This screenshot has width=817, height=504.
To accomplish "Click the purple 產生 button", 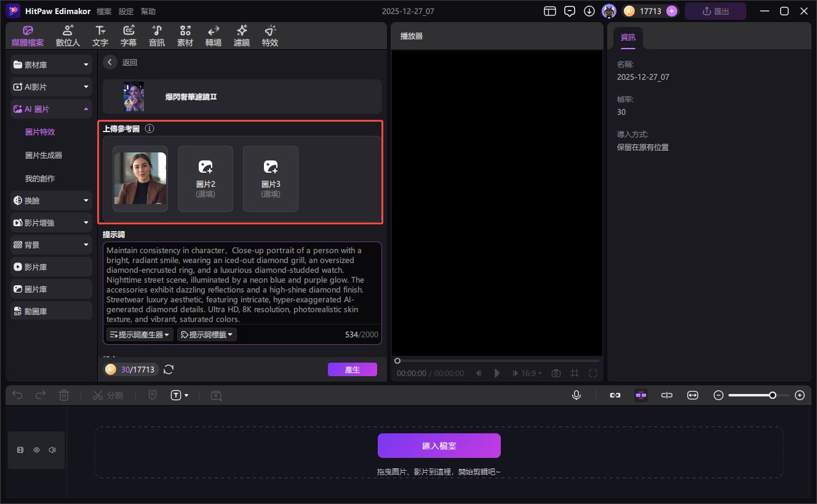I will click(352, 369).
